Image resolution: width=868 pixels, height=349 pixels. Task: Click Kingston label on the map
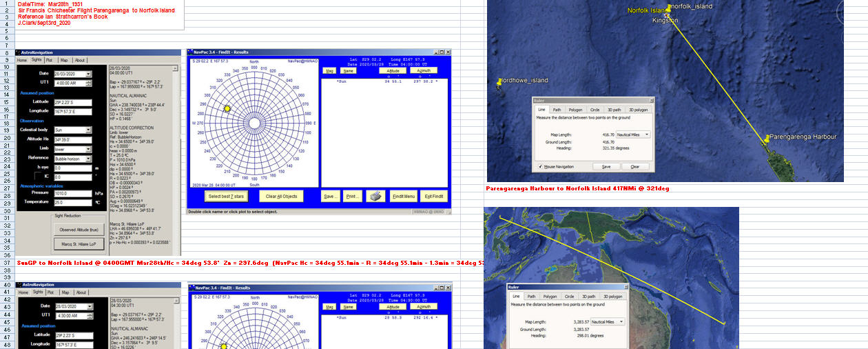(x=665, y=21)
